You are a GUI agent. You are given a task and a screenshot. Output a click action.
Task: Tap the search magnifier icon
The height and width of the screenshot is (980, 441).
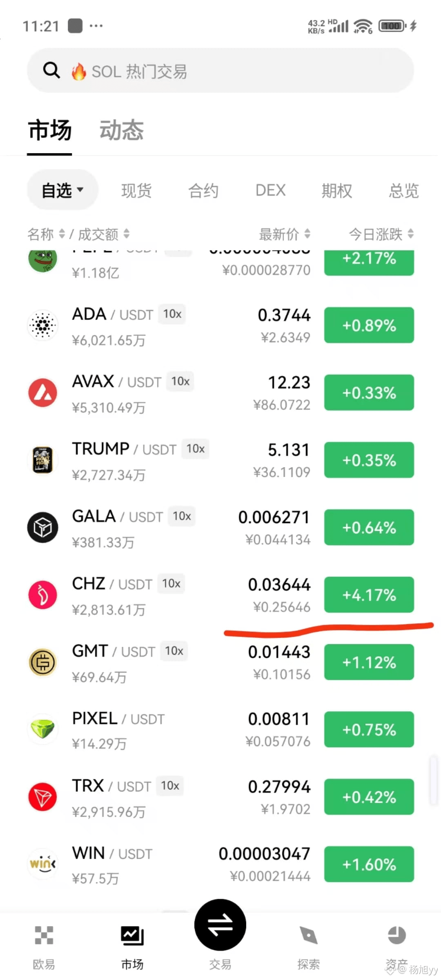[51, 70]
